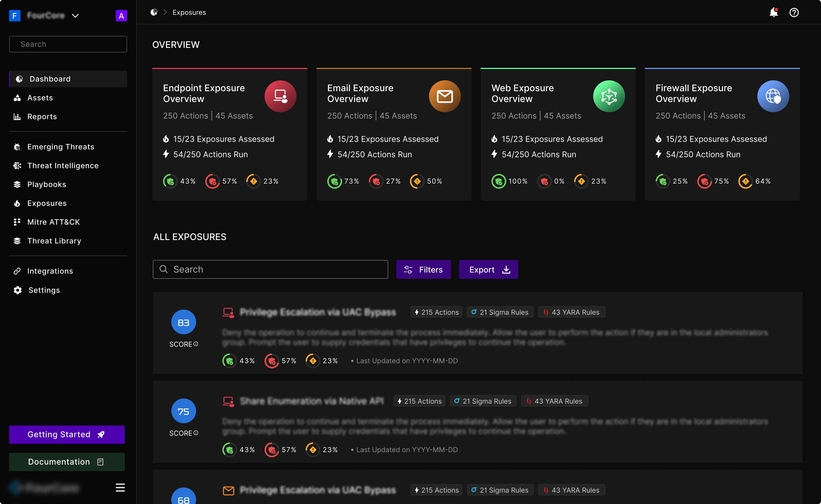Click the breadcrumb dashboard home icon
821x504 pixels.
[154, 12]
